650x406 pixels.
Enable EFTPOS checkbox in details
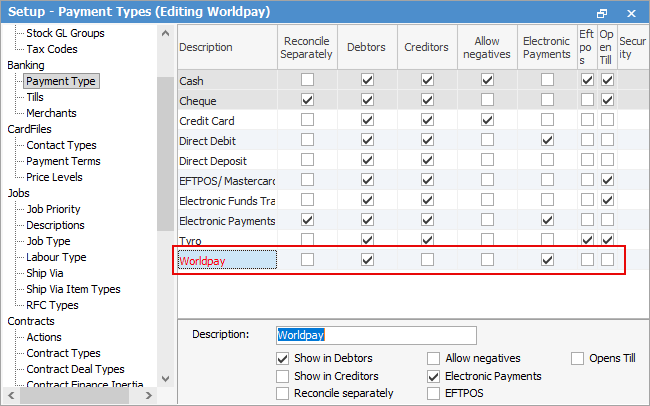click(433, 393)
